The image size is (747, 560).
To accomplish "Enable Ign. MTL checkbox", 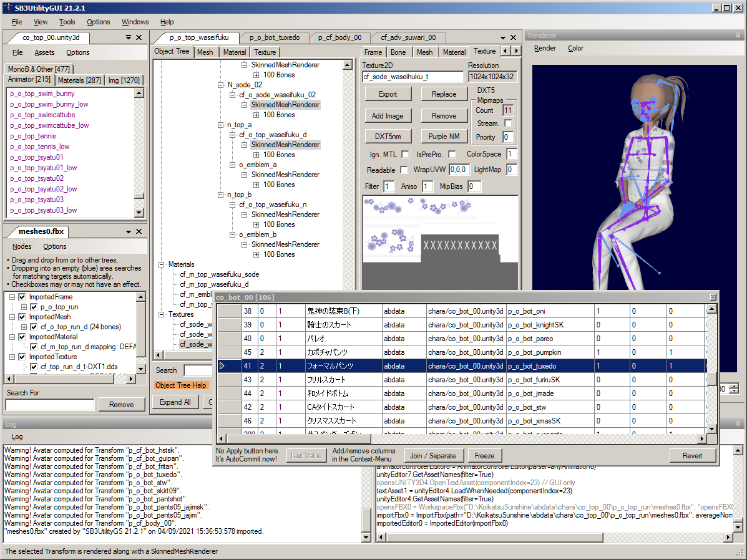I will tap(405, 154).
